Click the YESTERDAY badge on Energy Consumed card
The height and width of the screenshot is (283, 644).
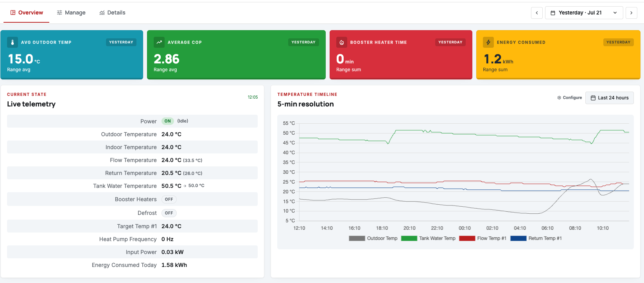618,42
